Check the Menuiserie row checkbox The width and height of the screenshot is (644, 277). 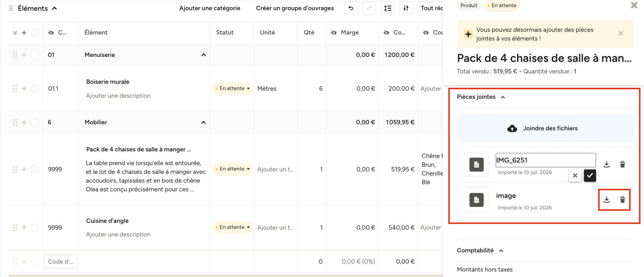[x=34, y=55]
